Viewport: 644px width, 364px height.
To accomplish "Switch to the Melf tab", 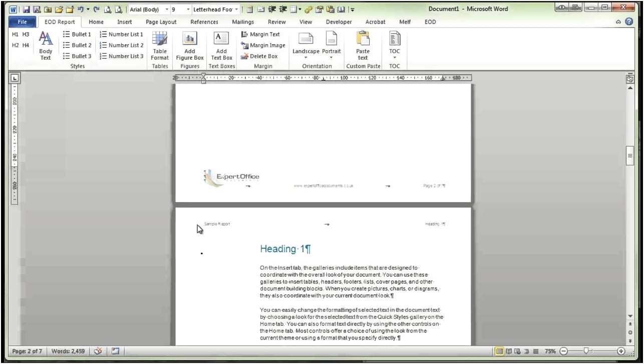I will 405,22.
